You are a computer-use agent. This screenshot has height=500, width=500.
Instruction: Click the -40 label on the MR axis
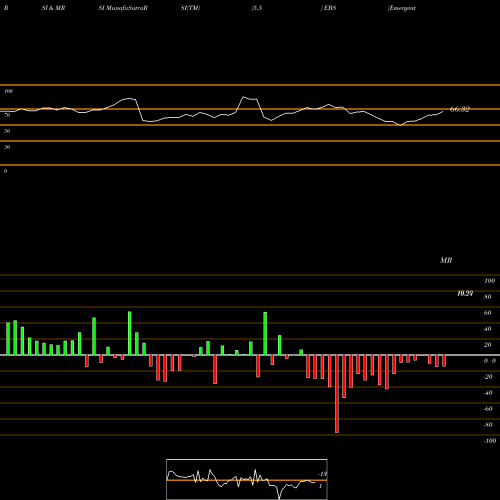coord(488,393)
